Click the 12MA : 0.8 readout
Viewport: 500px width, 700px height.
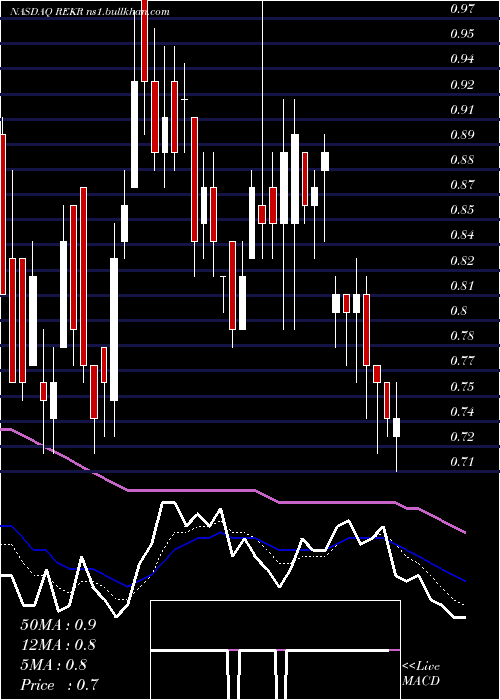[58, 645]
